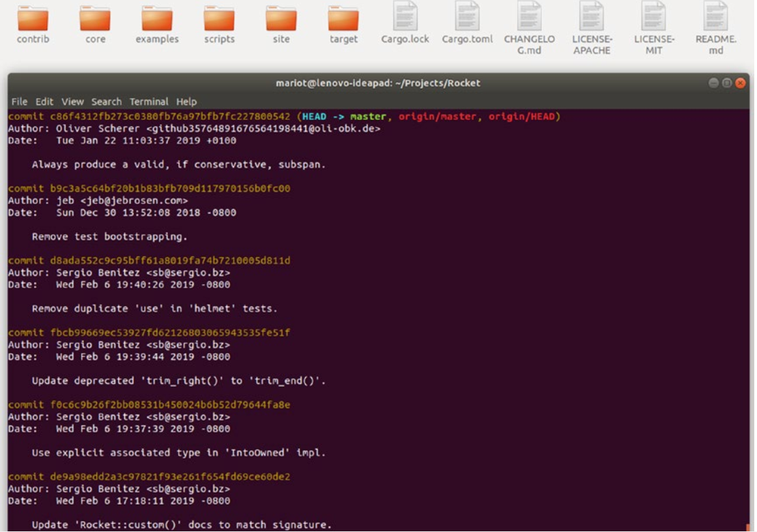Open the Terminal menu
This screenshot has width=757, height=532.
click(x=149, y=102)
